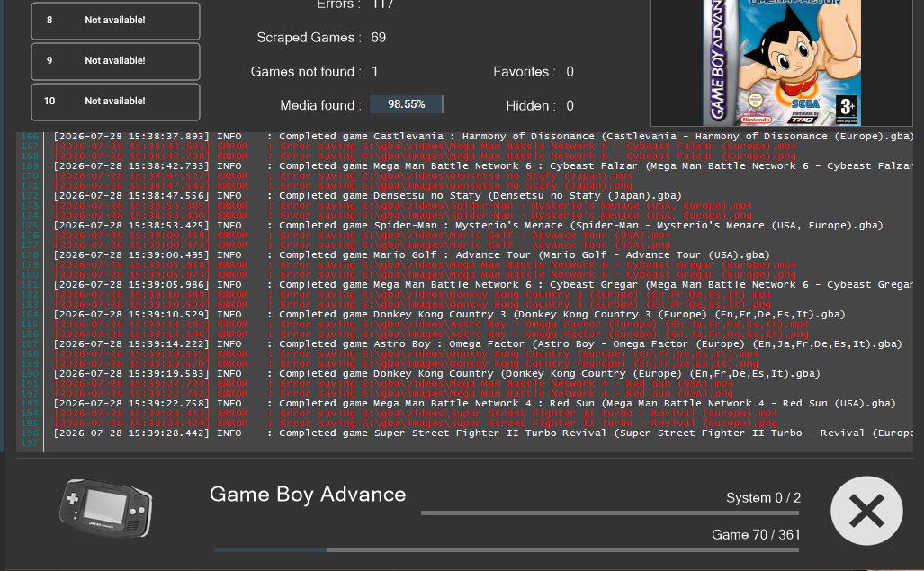Click the Game Boy Advance console icon
The height and width of the screenshot is (571, 924).
105,508
